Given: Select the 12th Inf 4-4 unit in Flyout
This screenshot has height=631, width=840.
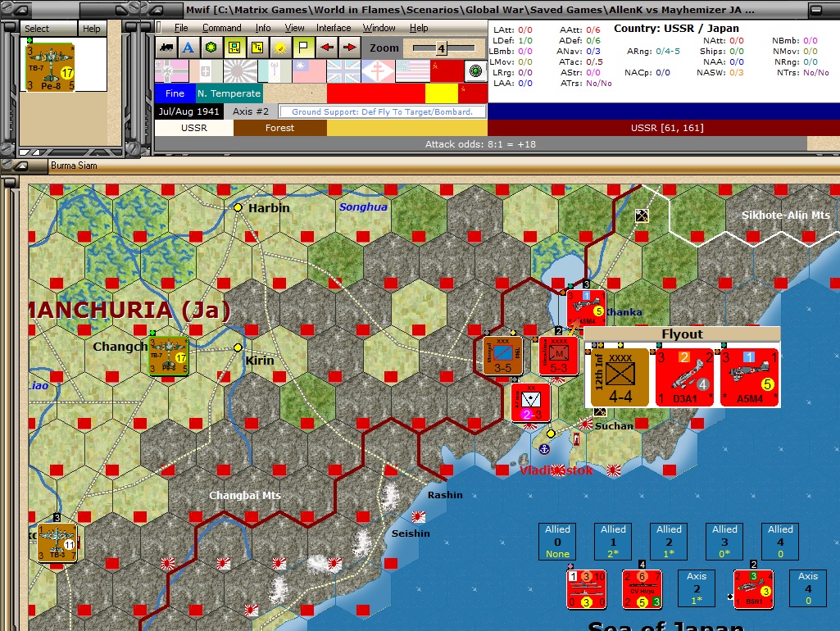Looking at the screenshot, I should coord(620,377).
